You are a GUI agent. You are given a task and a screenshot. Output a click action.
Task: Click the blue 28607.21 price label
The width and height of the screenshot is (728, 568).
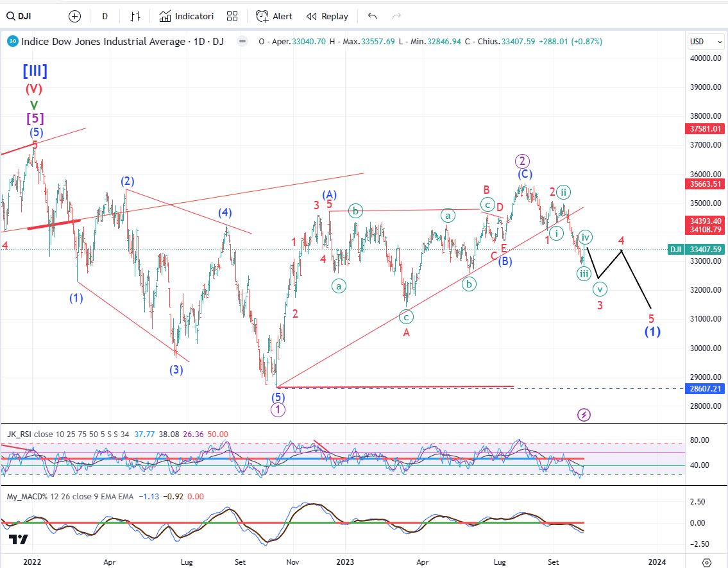tap(705, 389)
